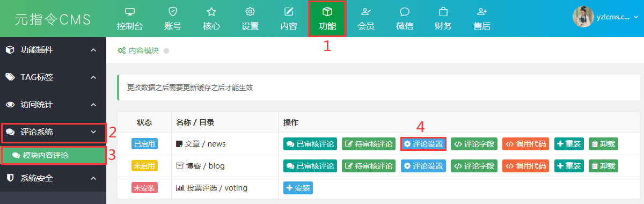This screenshot has width=644, height=204.
Task: Open the user account dropdown arrow
Action: (x=636, y=17)
